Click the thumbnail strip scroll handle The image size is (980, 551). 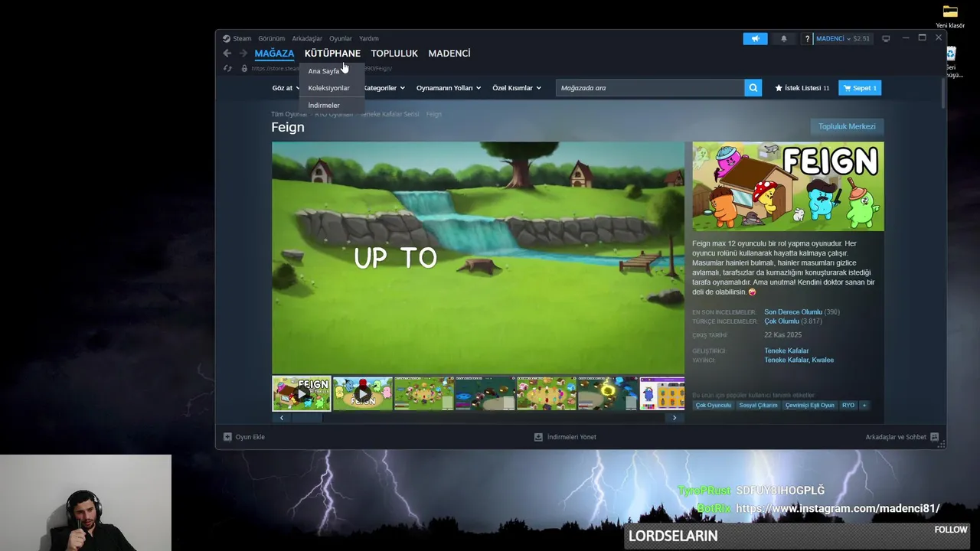pos(308,418)
